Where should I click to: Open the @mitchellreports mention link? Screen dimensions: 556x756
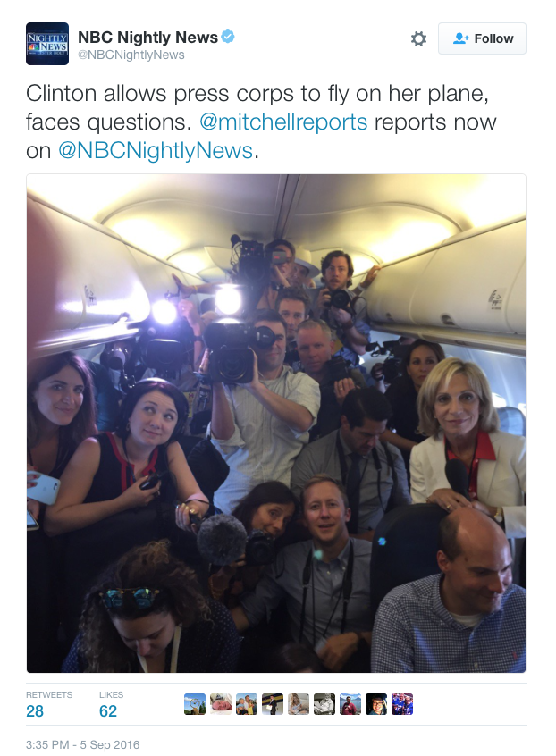[x=283, y=122]
